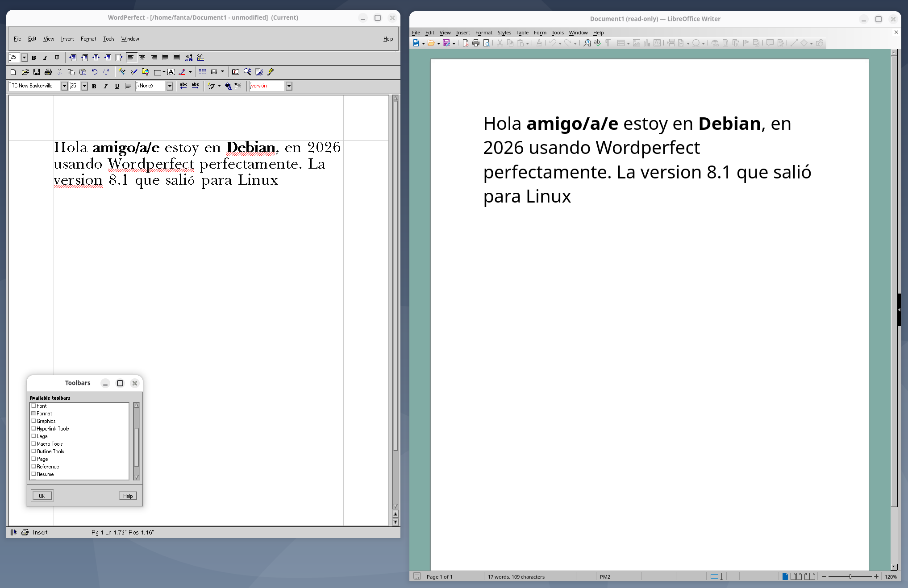Enable the Hyperlink Tools toolbar checkbox

tap(33, 428)
